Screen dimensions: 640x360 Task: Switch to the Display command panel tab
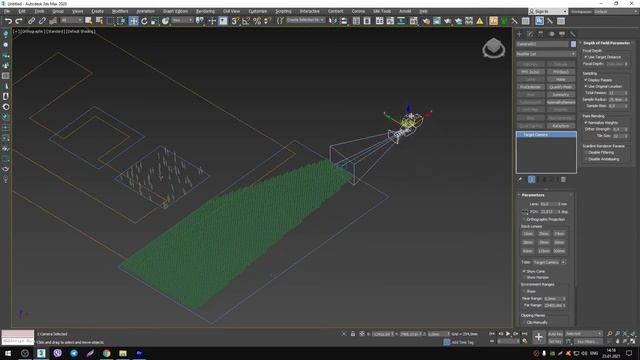[x=562, y=34]
